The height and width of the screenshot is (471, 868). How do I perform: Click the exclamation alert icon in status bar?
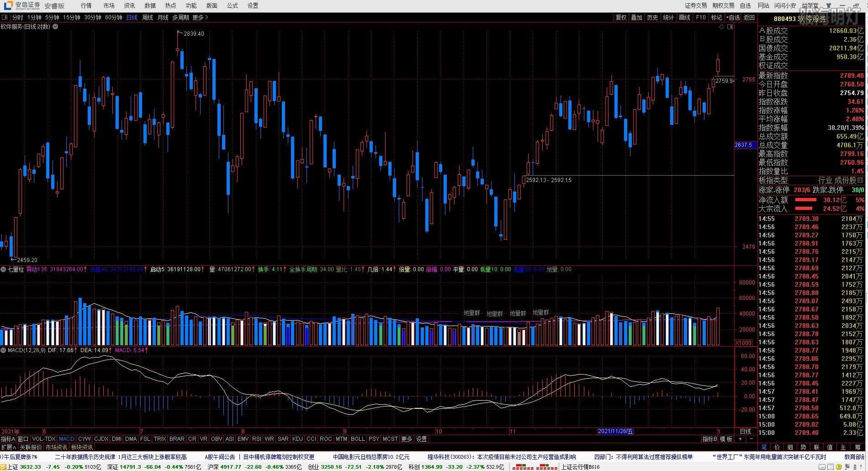[x=861, y=467]
